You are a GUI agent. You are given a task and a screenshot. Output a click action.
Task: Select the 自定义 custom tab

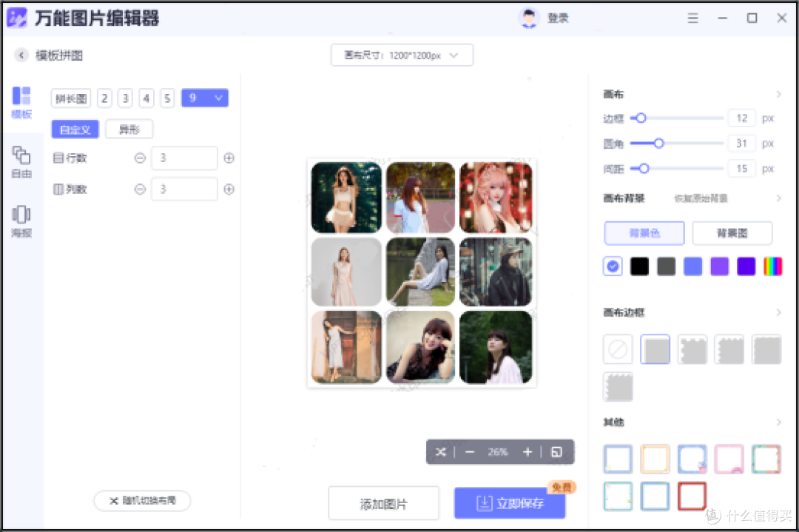pos(75,129)
